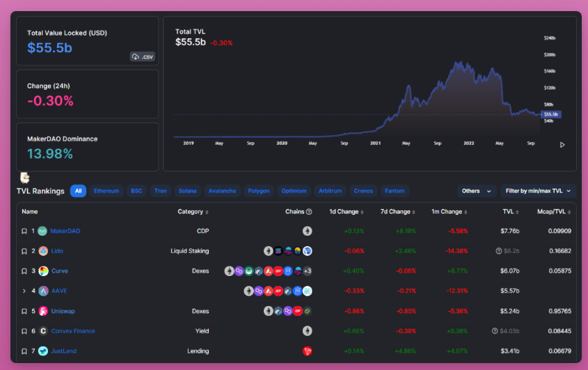Download the .csv file
The height and width of the screenshot is (370, 588).
[143, 56]
